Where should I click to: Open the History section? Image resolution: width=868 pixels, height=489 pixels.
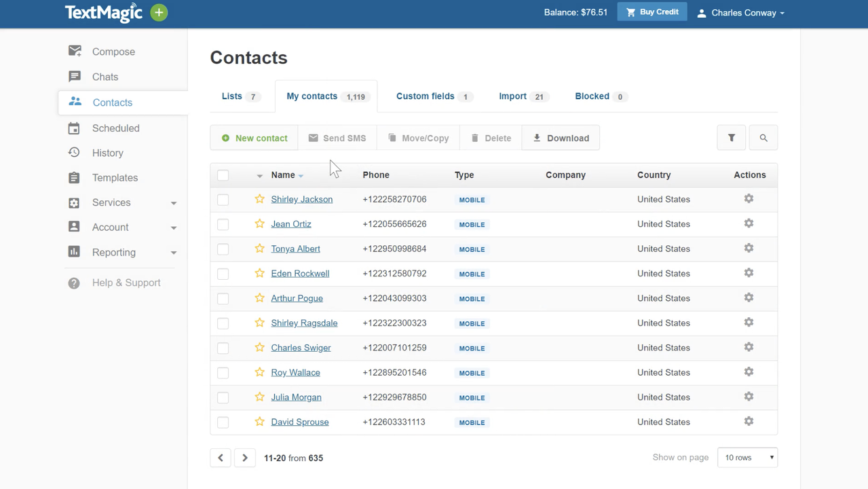point(107,153)
